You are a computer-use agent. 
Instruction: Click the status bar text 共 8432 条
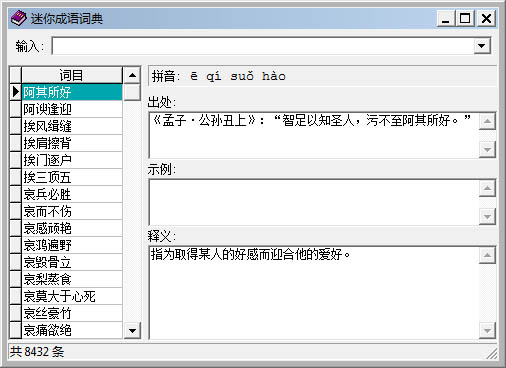tap(37, 352)
